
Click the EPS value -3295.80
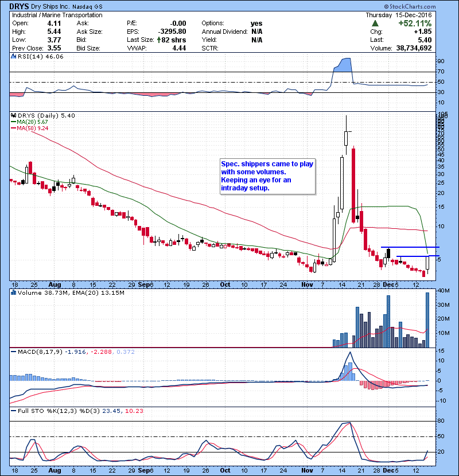pos(172,32)
